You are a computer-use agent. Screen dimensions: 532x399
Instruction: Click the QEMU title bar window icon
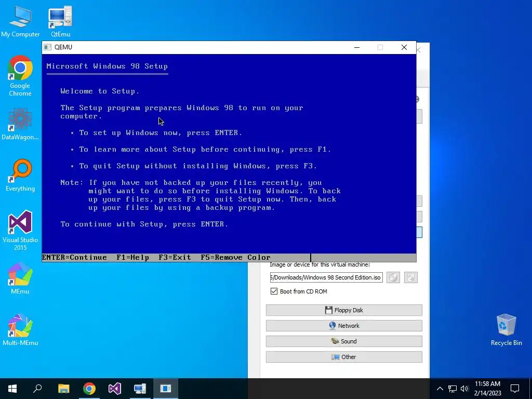(48, 47)
